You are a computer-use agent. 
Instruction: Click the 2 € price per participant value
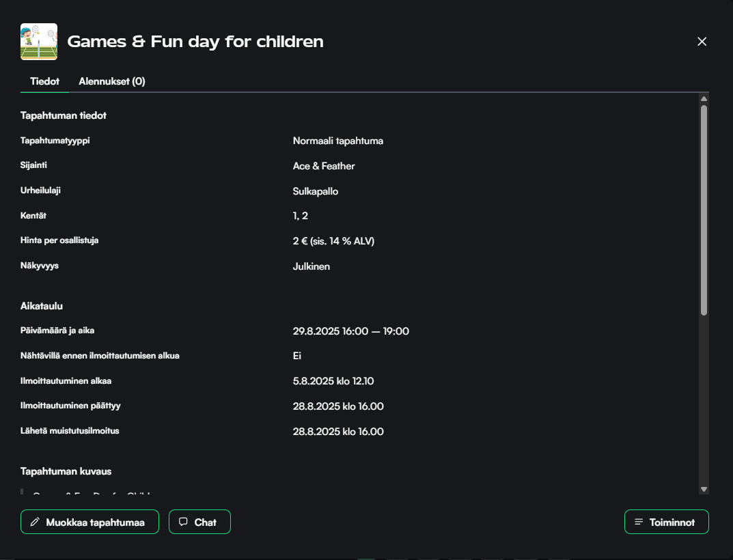(333, 241)
